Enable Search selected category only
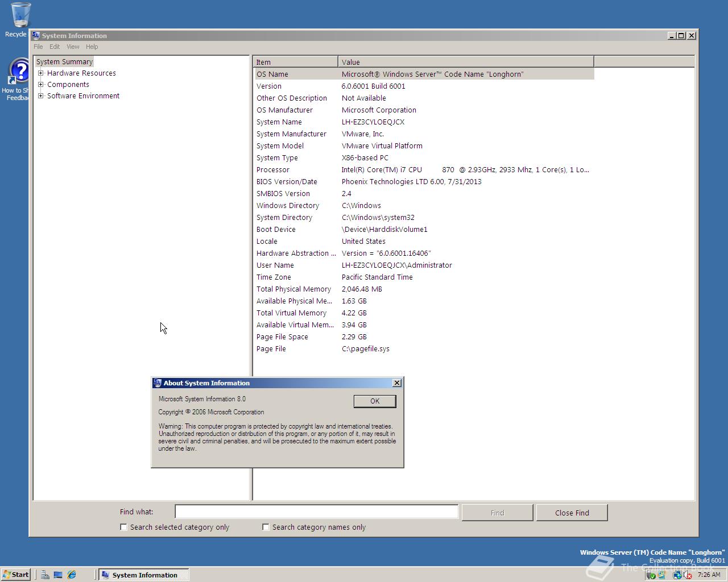Viewport: 728px width, 582px height. [123, 527]
